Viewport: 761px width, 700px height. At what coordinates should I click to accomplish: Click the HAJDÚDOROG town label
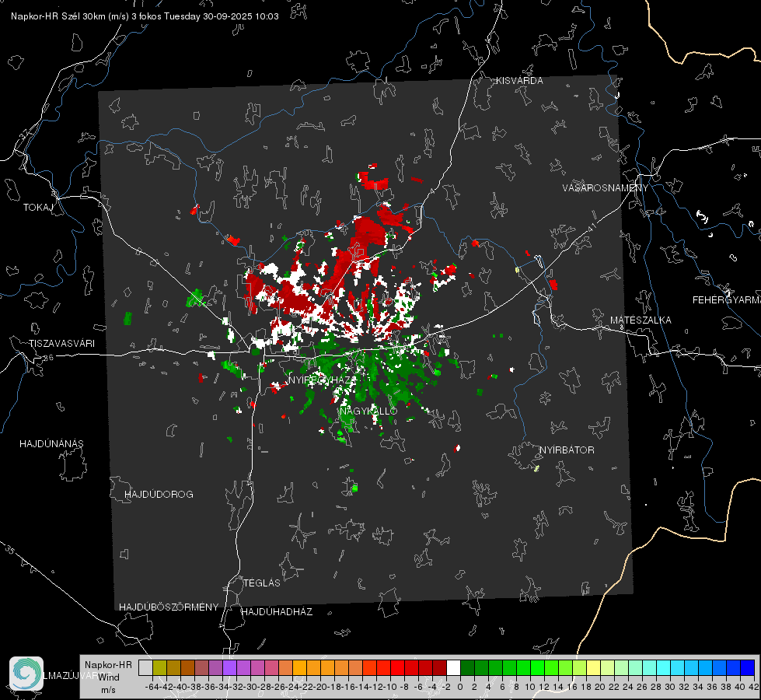(x=159, y=495)
